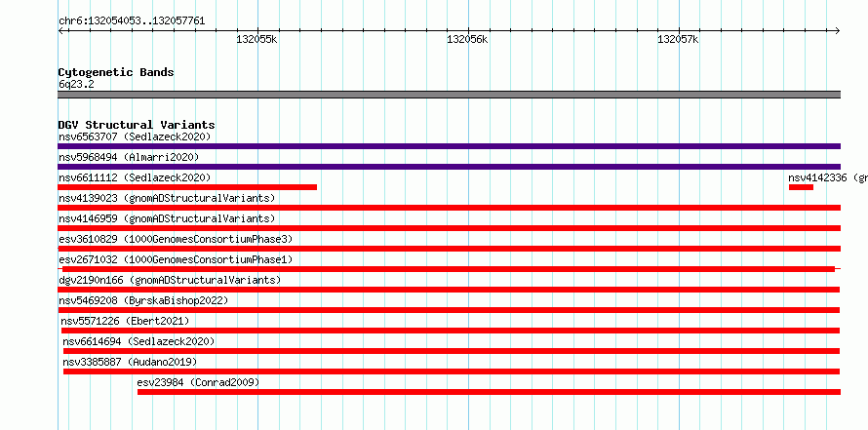Click the red esv23984 variant bar
Image resolution: width=868 pixels, height=430 pixels.
(489, 392)
